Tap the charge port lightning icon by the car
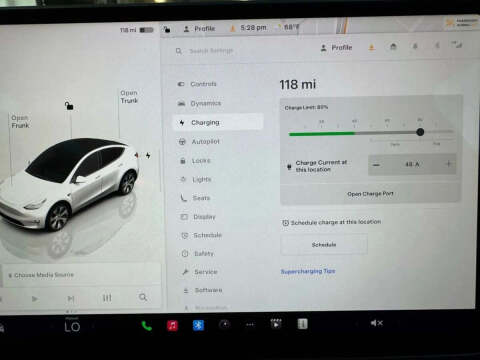Image resolution: width=480 pixels, height=360 pixels. coord(148,155)
